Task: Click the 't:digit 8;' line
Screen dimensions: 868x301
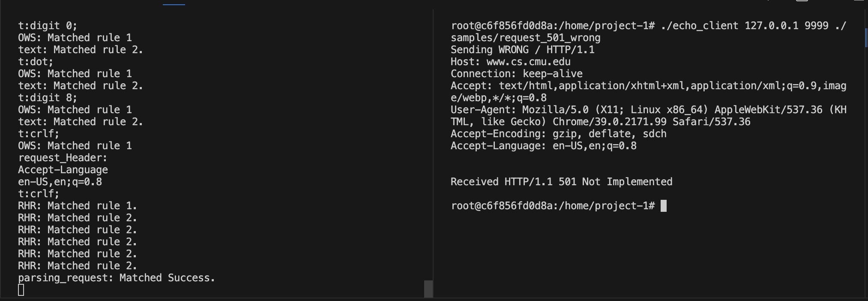Action: pyautogui.click(x=48, y=98)
